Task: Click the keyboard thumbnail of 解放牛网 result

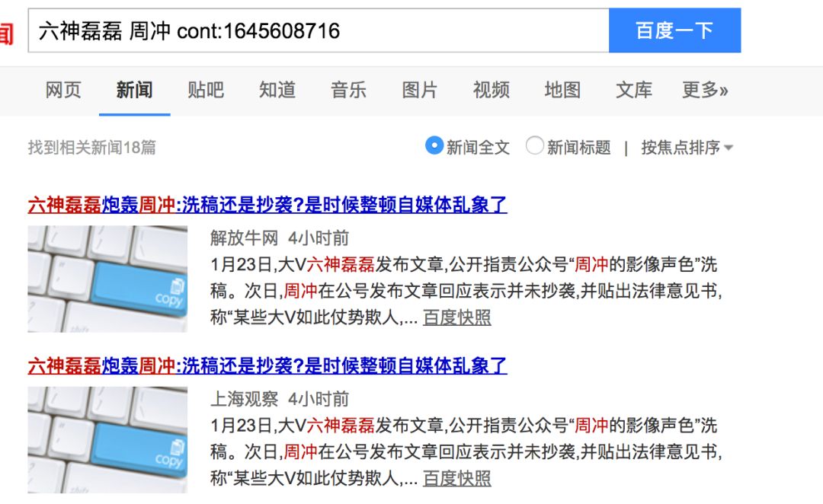Action: click(x=107, y=279)
